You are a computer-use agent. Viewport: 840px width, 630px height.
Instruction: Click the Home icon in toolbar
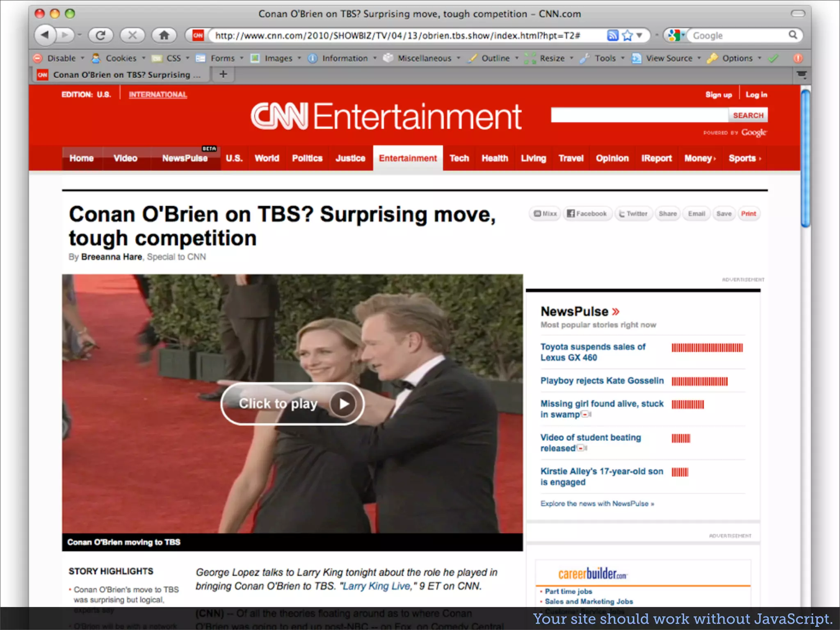point(164,35)
